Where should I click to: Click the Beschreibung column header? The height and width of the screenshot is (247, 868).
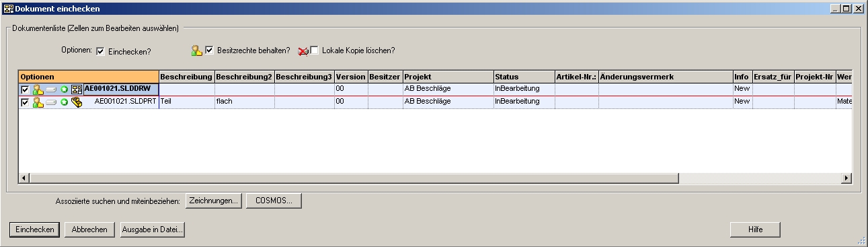(186, 77)
